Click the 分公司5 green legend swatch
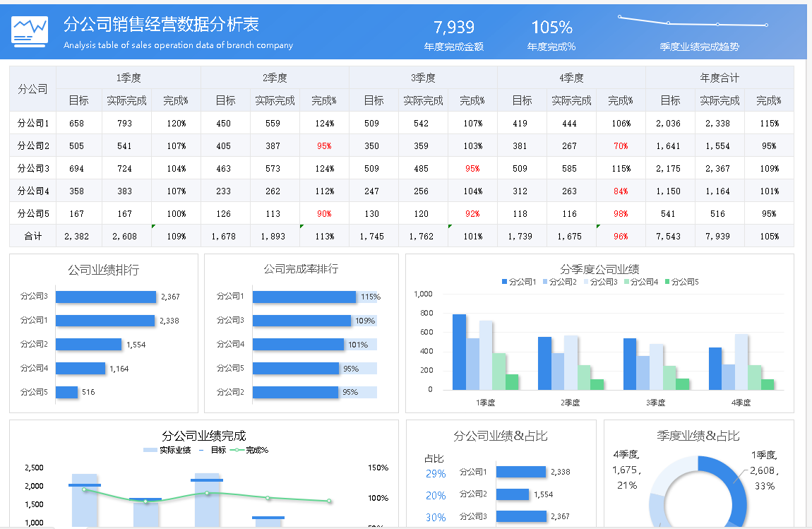812x529 pixels. point(667,282)
